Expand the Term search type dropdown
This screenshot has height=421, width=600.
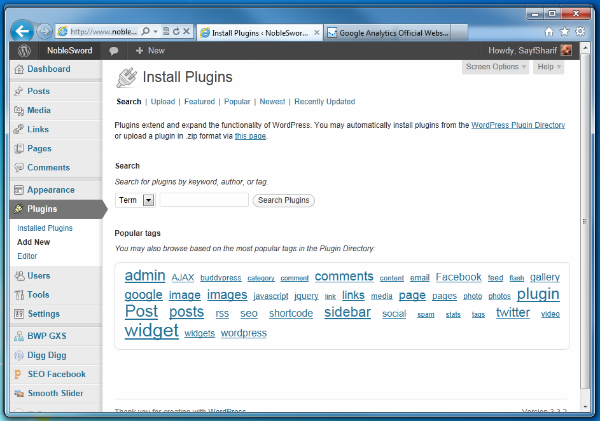[135, 200]
